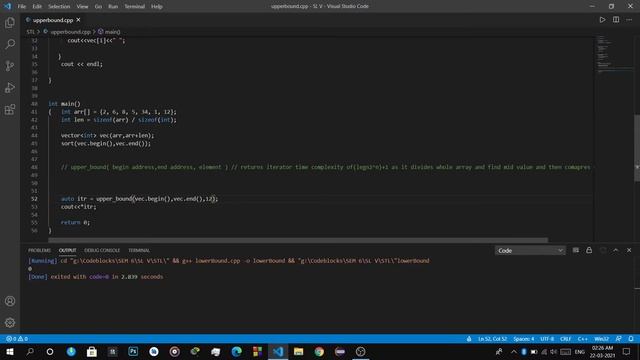Click Ln 52, Col 52 status item
The image size is (640, 360).
pos(492,339)
